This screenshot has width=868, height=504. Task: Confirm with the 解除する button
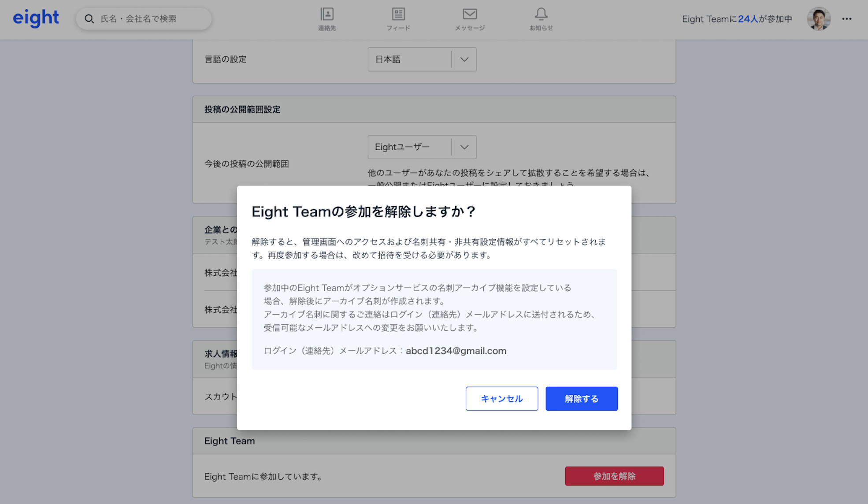tap(581, 399)
